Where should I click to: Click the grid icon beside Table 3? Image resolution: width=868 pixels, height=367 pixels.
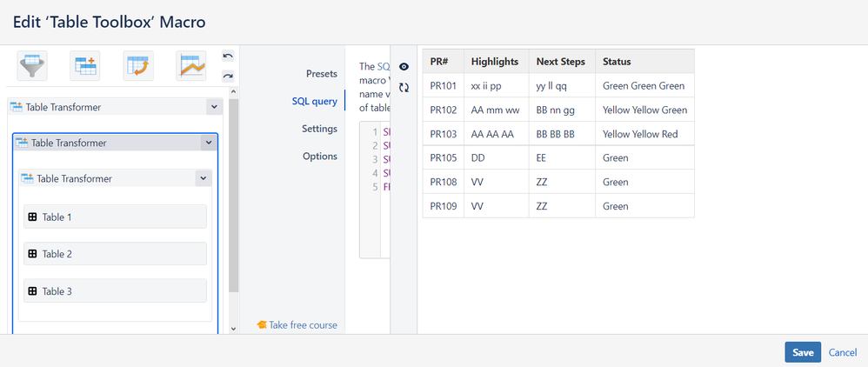click(33, 291)
